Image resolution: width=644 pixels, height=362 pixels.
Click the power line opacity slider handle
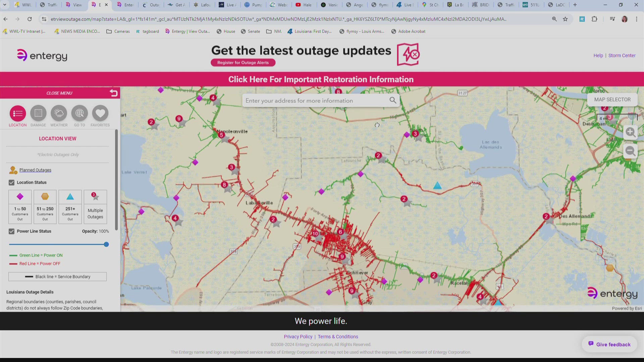point(106,245)
